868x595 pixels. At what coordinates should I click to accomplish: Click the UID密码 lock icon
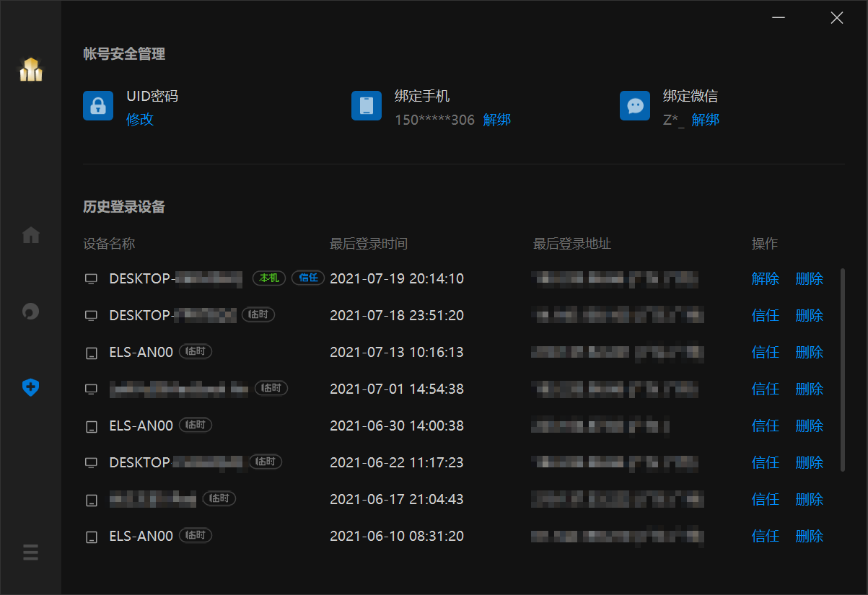(98, 105)
